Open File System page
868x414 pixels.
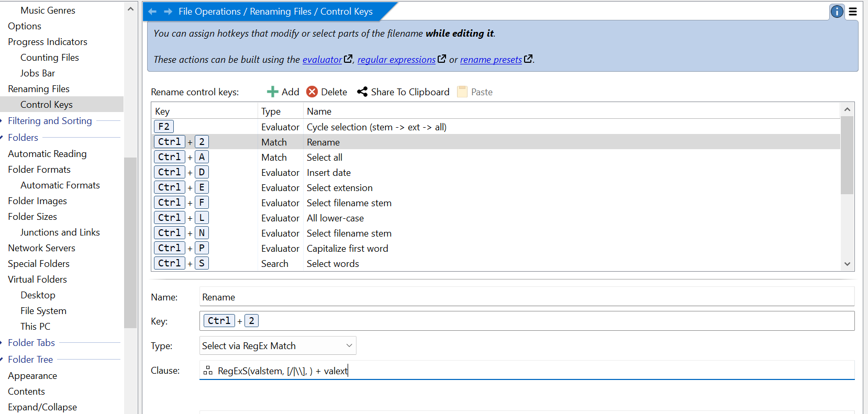pyautogui.click(x=43, y=311)
